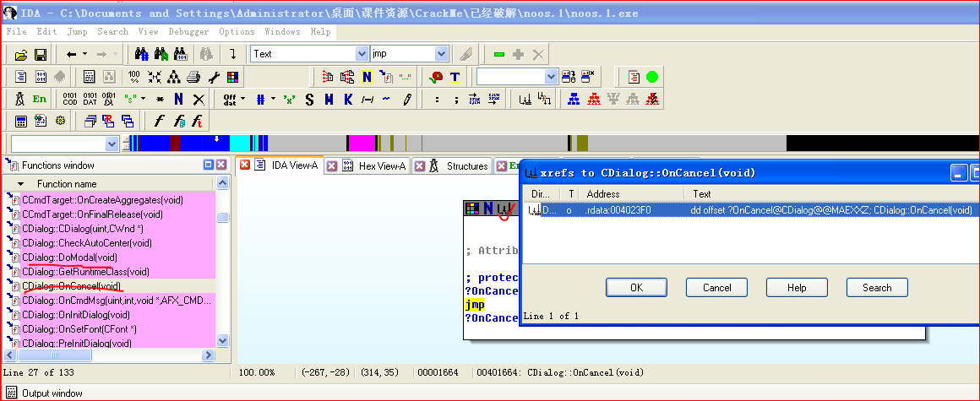Select CDialog::DoModal(void) in Functions window

[x=69, y=257]
